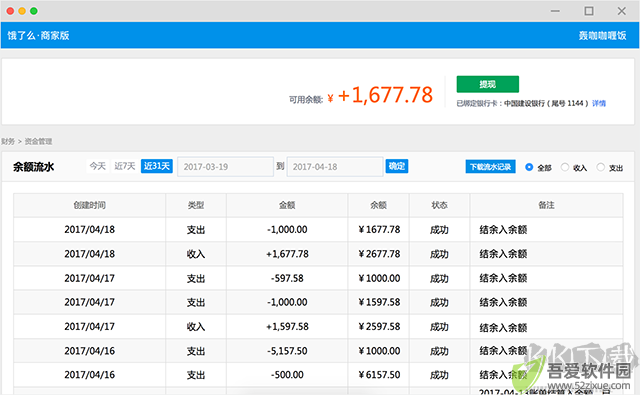Click the date 2017/04/16 in the -500.00 row
640x395 pixels.
[89, 375]
